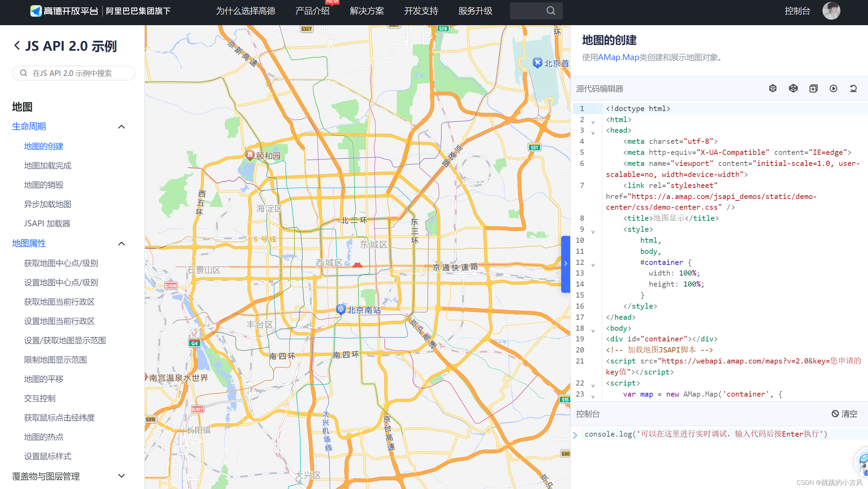Viewport: 868px width, 489px height.
Task: Collapse the 地图属性 section
Action: click(x=121, y=244)
